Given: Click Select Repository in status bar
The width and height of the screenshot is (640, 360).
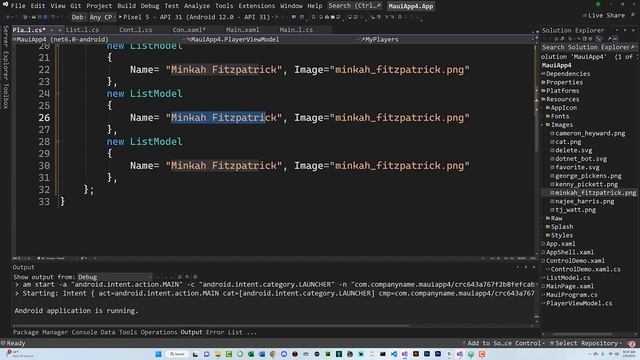Looking at the screenshot, I should click(585, 343).
